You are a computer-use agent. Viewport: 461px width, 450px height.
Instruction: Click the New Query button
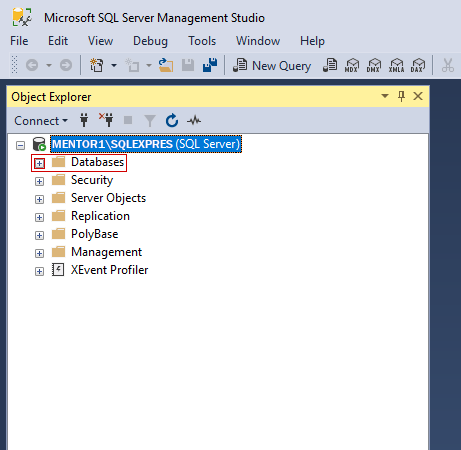click(272, 65)
